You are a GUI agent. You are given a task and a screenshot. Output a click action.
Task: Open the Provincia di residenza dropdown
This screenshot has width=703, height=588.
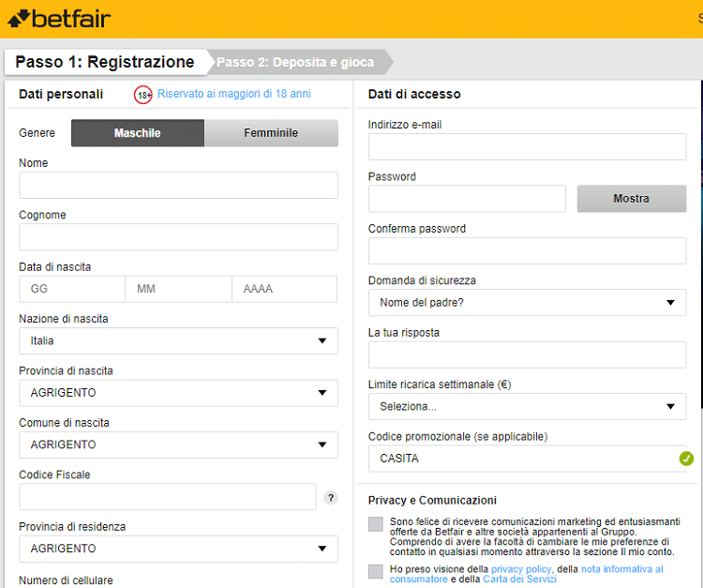click(x=178, y=549)
